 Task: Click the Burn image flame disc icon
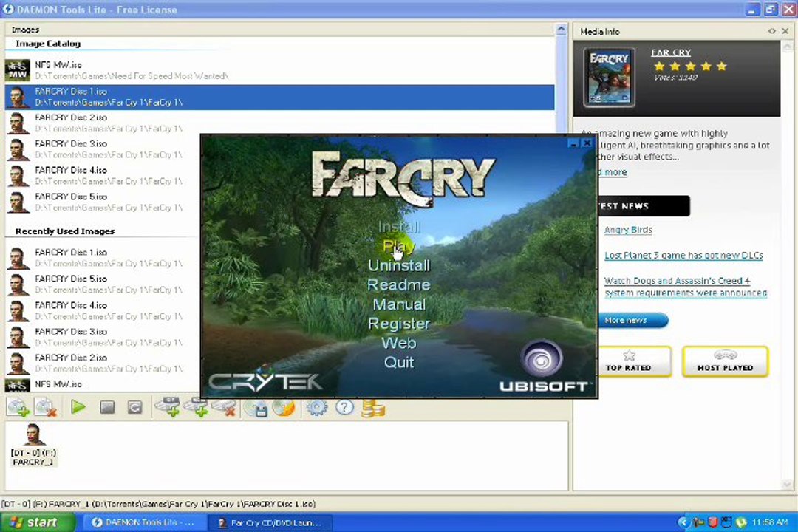tap(284, 407)
